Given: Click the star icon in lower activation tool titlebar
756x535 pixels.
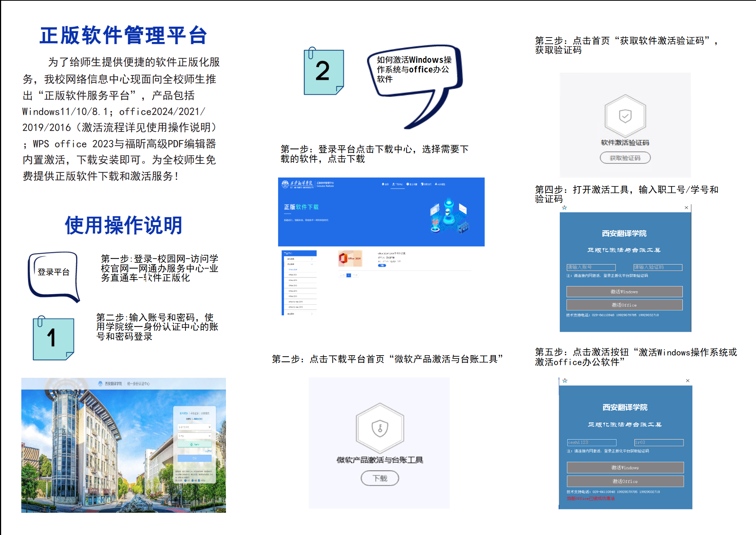Looking at the screenshot, I should (x=565, y=381).
